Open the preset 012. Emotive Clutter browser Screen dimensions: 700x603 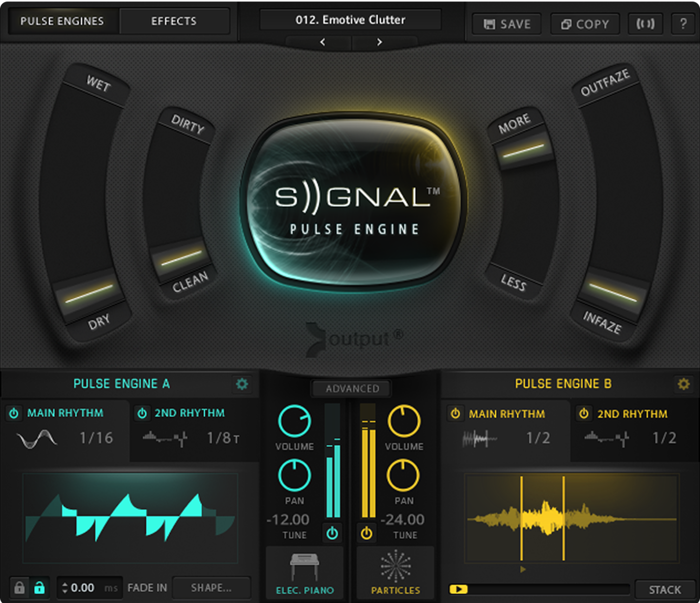pyautogui.click(x=350, y=19)
